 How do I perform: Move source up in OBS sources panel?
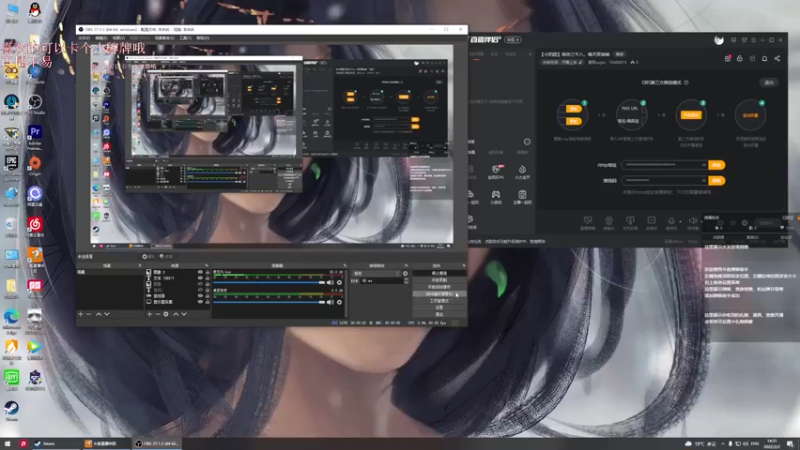click(176, 314)
